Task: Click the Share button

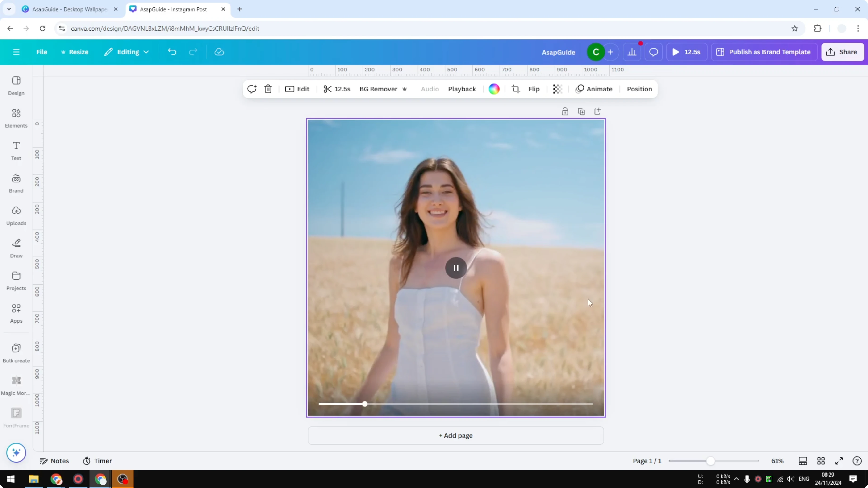Action: 843,52
